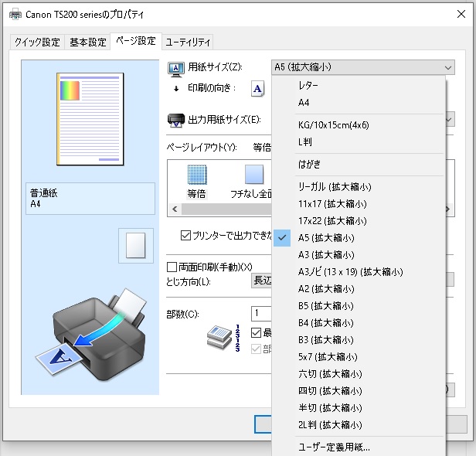The height and width of the screenshot is (456, 476).
Task: Switch to the クイック設定 tab
Action: (37, 43)
